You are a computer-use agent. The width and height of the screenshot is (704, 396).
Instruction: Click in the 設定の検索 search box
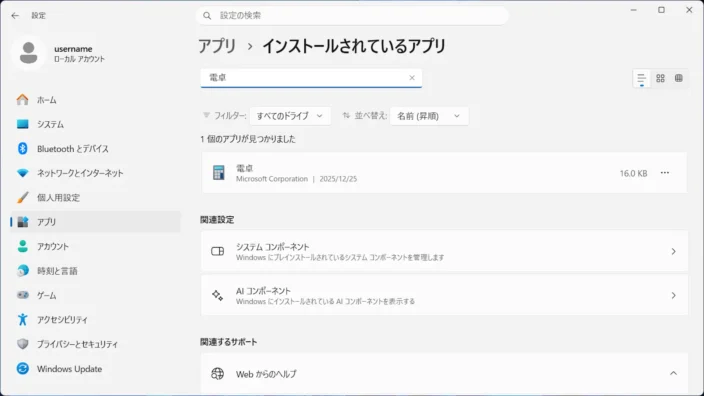tap(352, 16)
